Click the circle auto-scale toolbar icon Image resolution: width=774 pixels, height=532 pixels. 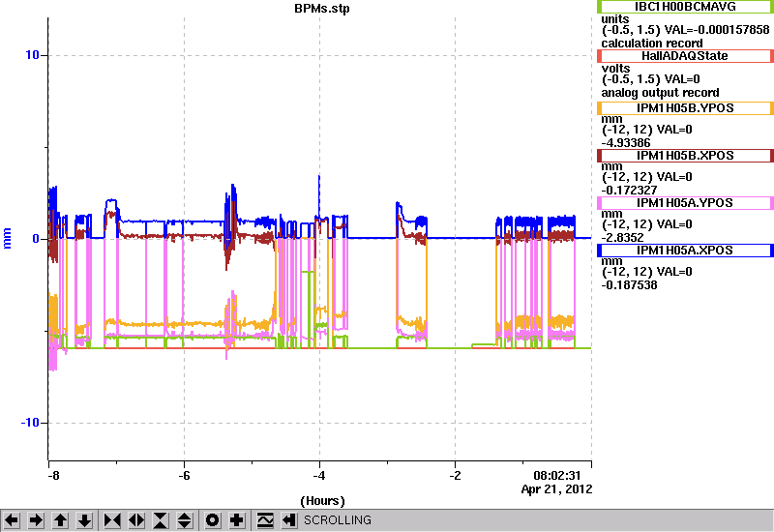click(213, 520)
